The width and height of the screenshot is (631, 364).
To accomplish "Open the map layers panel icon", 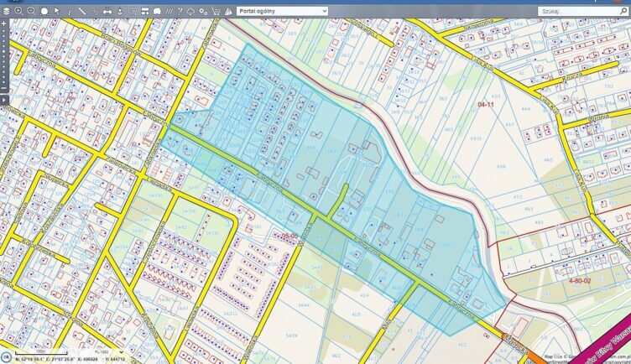I will (x=7, y=11).
